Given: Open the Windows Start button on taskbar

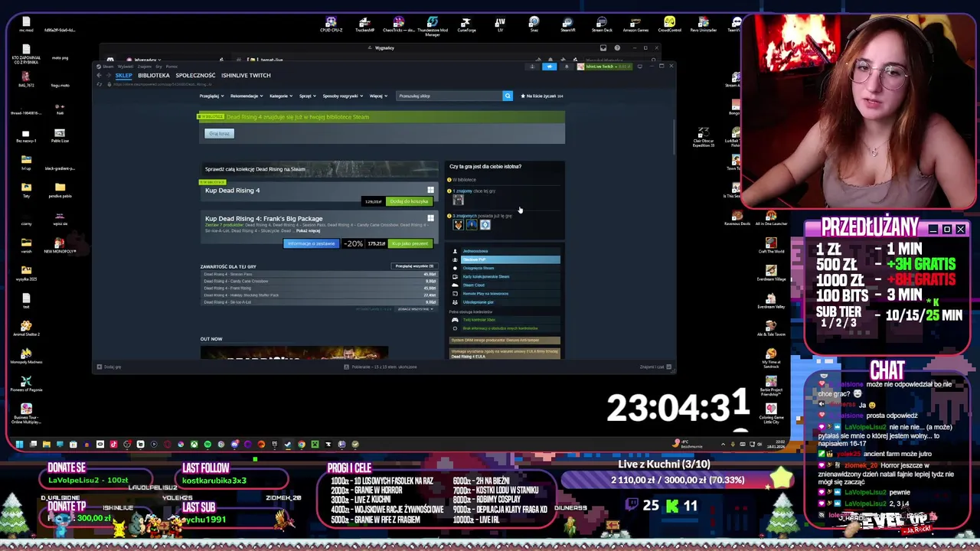Looking at the screenshot, I should 19,444.
